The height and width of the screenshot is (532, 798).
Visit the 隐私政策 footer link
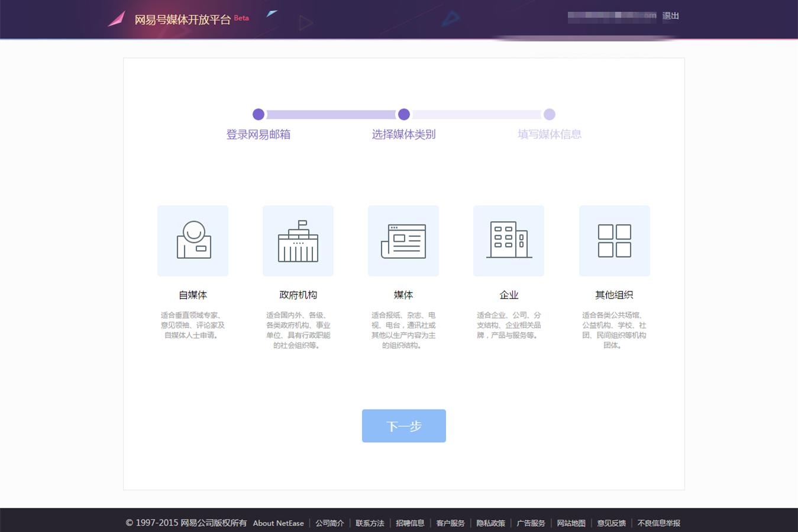point(490,523)
